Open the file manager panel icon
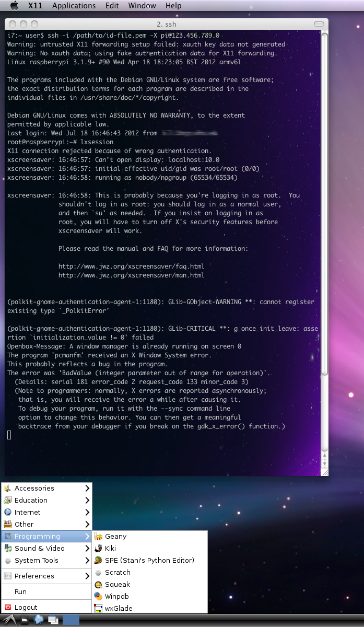The height and width of the screenshot is (627, 364). click(x=25, y=620)
